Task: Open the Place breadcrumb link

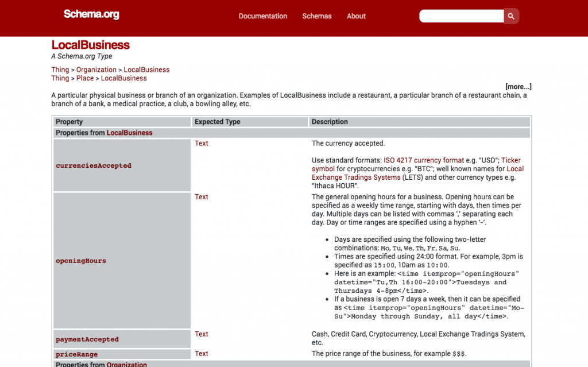Action: pyautogui.click(x=85, y=79)
